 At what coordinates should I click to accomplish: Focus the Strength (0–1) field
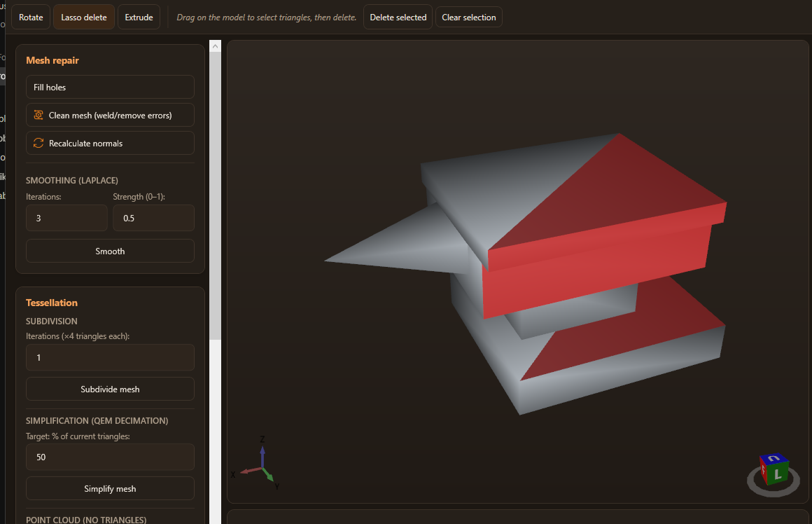[154, 218]
